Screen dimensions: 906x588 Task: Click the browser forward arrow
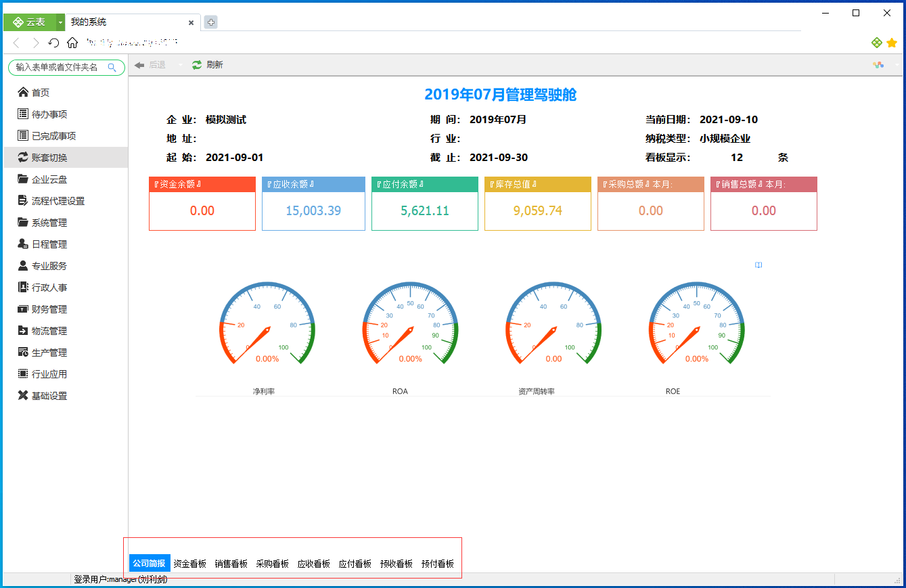pos(36,43)
